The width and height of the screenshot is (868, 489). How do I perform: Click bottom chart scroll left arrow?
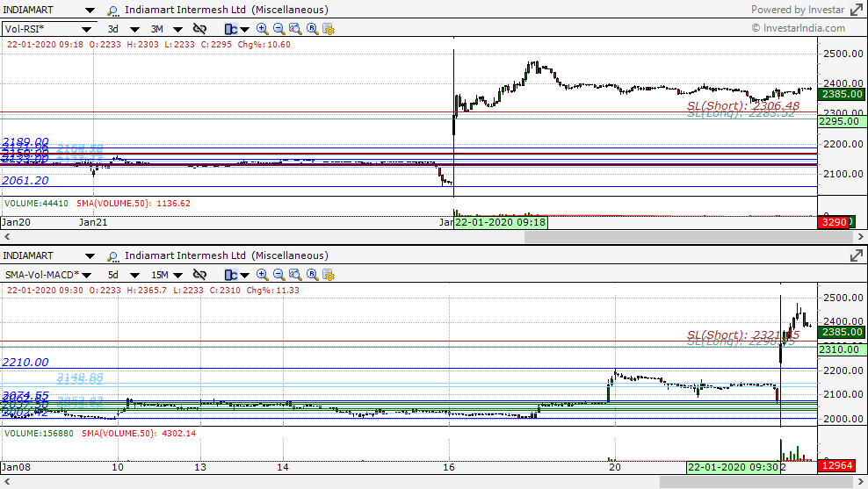(7, 482)
